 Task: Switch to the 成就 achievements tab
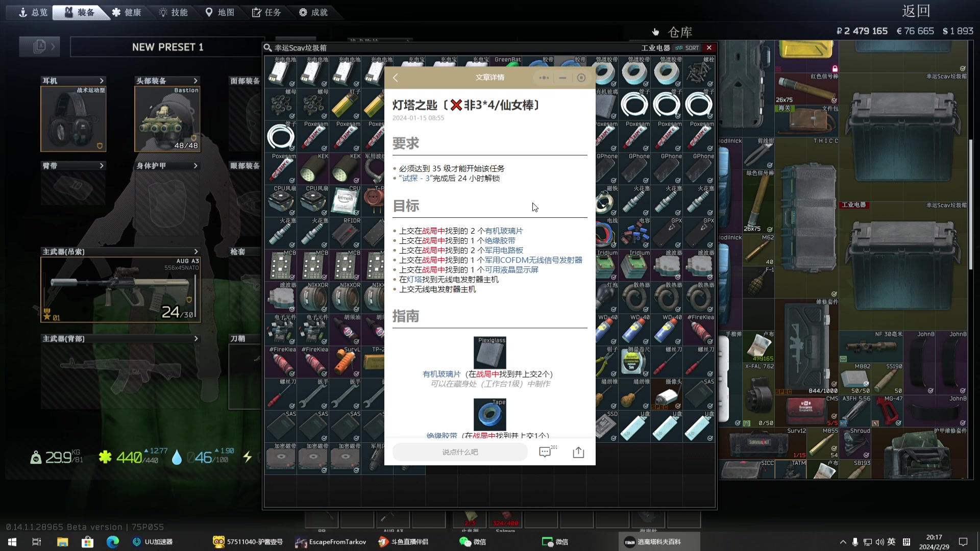tap(313, 12)
